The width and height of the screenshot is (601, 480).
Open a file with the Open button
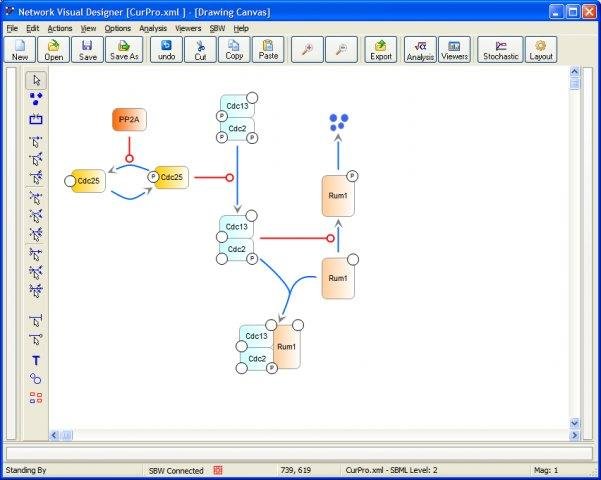[54, 50]
